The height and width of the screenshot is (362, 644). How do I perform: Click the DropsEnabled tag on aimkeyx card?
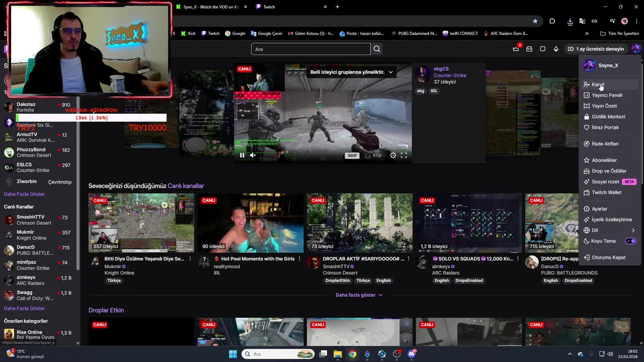(x=469, y=281)
